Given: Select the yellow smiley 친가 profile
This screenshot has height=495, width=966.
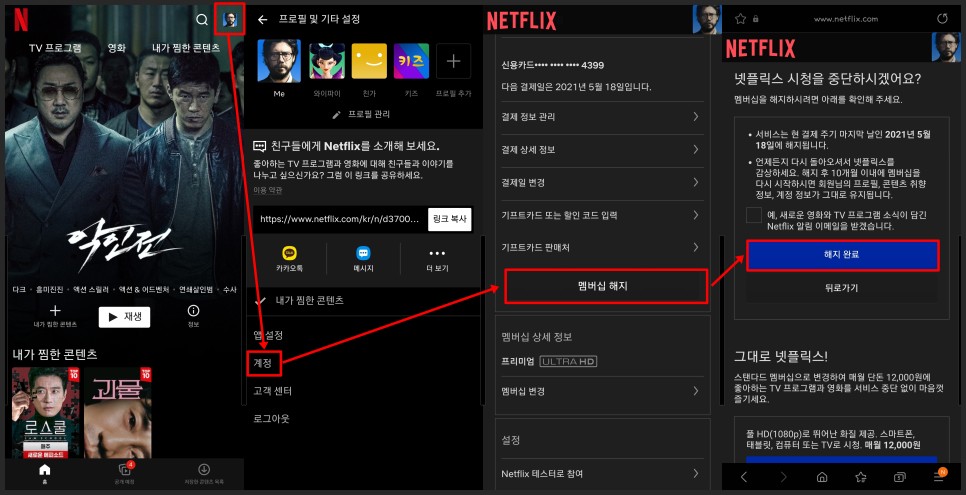Looking at the screenshot, I should pos(369,61).
